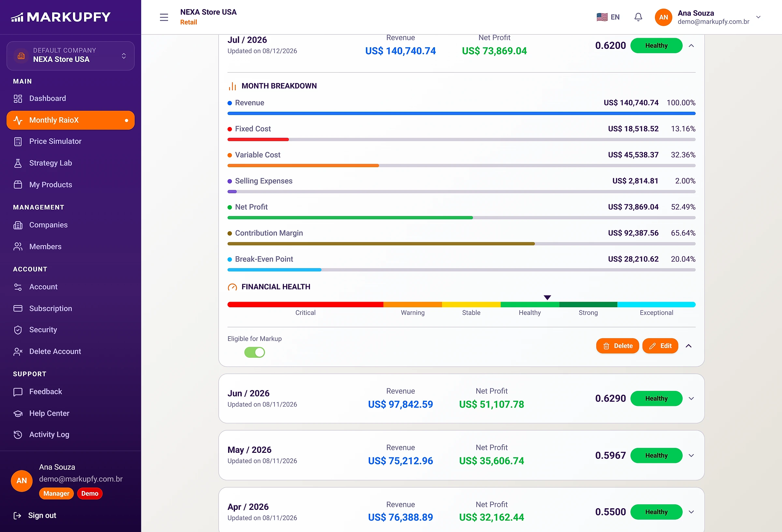The image size is (782, 532).
Task: Click the Feedback chat bubble icon
Action: [x=18, y=392]
